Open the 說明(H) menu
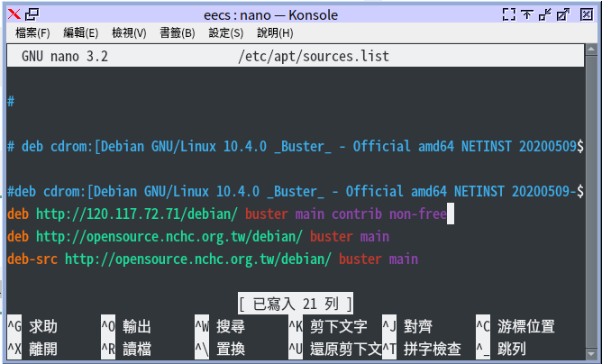The image size is (602, 364). [x=274, y=33]
